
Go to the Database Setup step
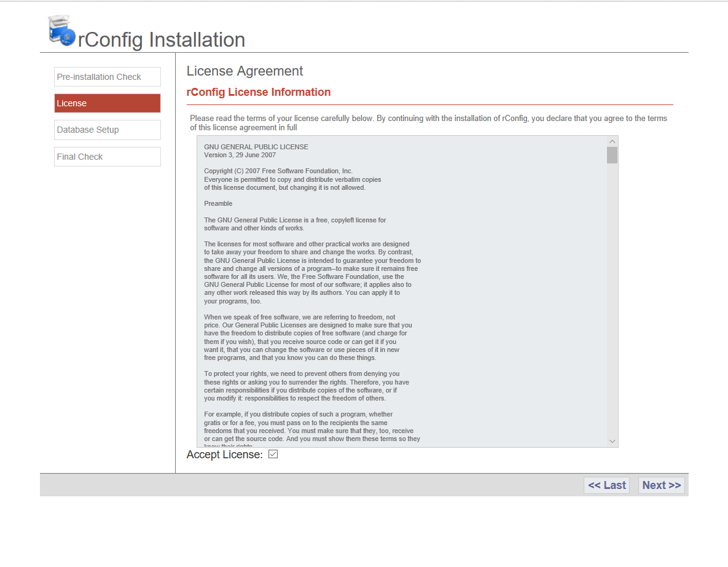(x=108, y=130)
